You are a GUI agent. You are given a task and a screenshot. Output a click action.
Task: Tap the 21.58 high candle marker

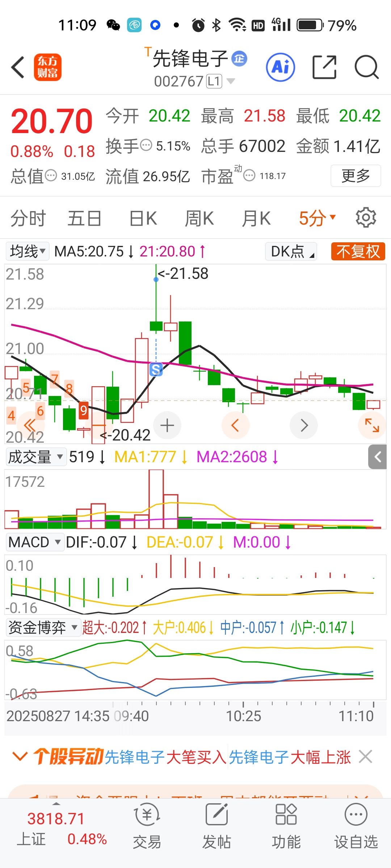coord(183,274)
